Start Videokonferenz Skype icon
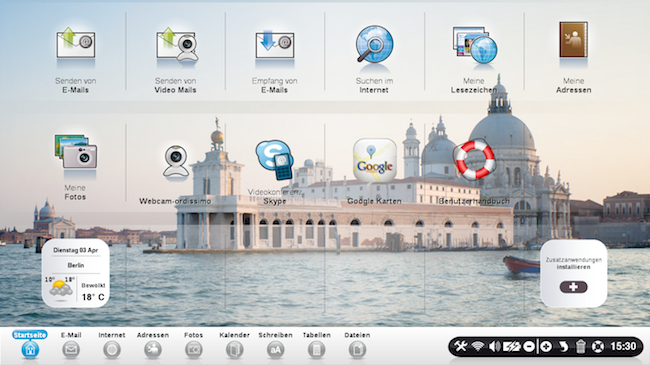Screen dimensions: 650x365 coord(275,160)
